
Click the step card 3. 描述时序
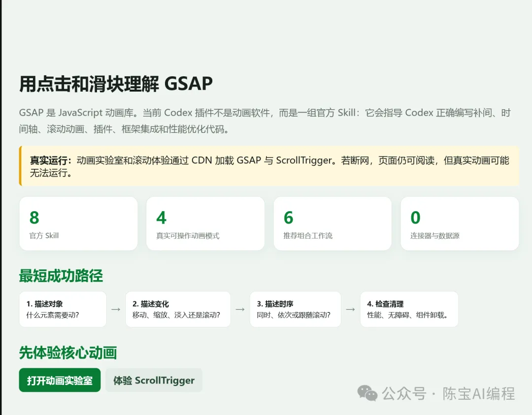pos(296,309)
